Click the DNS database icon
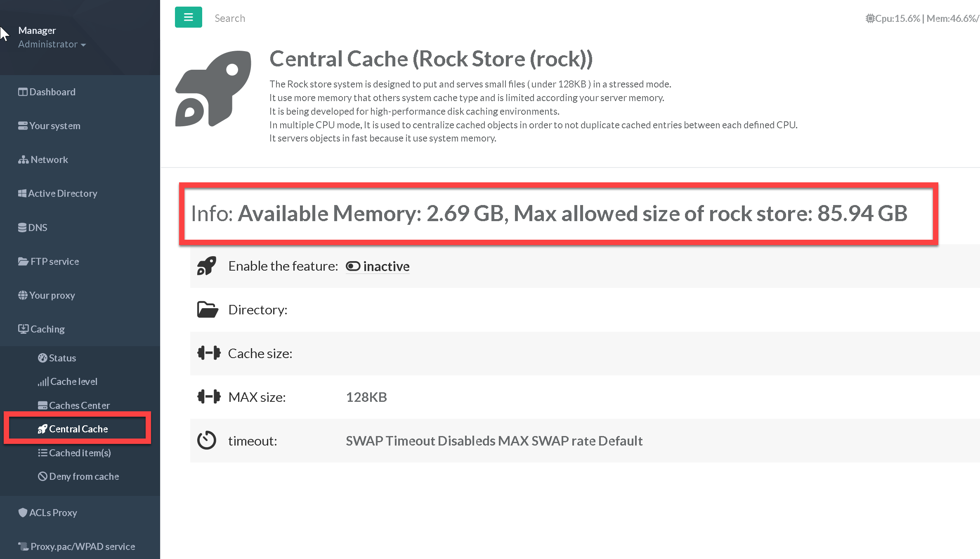Image resolution: width=980 pixels, height=559 pixels. [x=22, y=227]
